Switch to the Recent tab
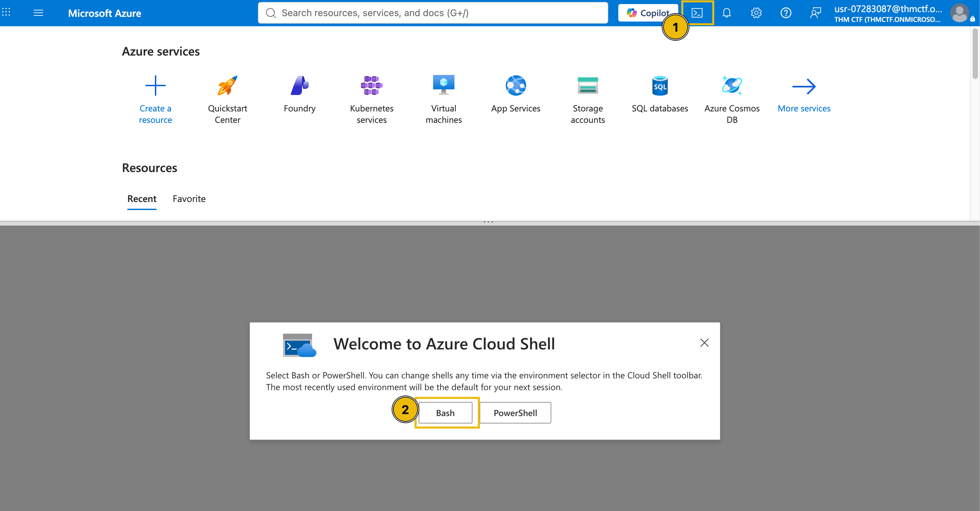Viewport: 980px width, 511px height. [x=142, y=199]
